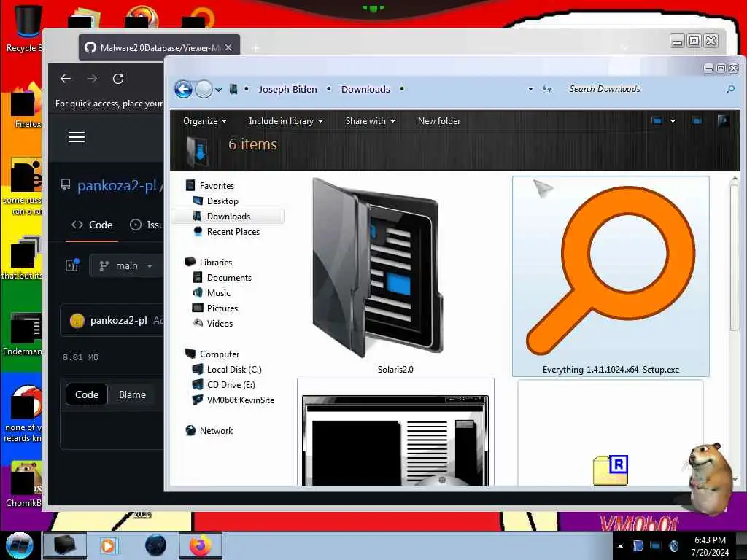Viewport: 747px width, 560px height.
Task: Toggle the preview pane icon
Action: click(x=697, y=121)
